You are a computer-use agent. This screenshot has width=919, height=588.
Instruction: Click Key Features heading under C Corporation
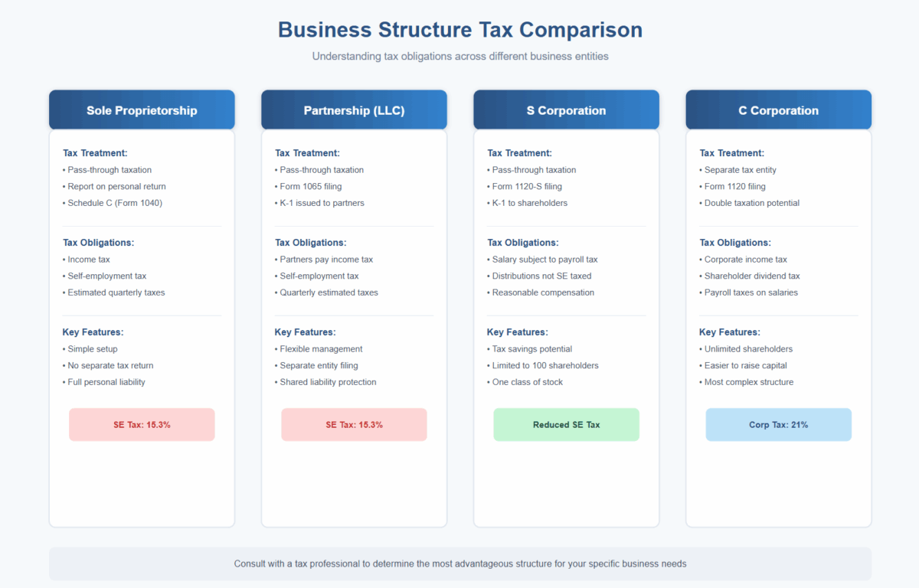tap(729, 332)
